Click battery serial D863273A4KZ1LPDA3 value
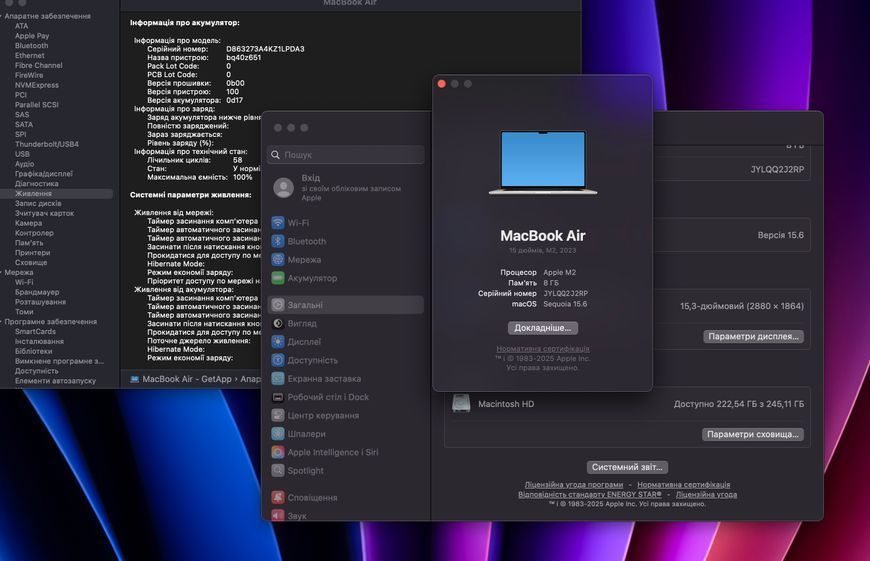Viewport: 870px width, 561px height. pyautogui.click(x=265, y=49)
